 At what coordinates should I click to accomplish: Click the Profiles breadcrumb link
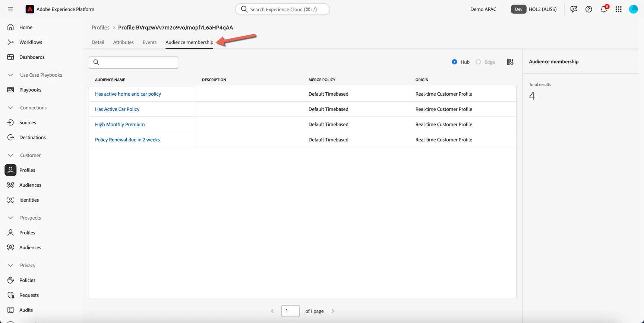(x=101, y=28)
